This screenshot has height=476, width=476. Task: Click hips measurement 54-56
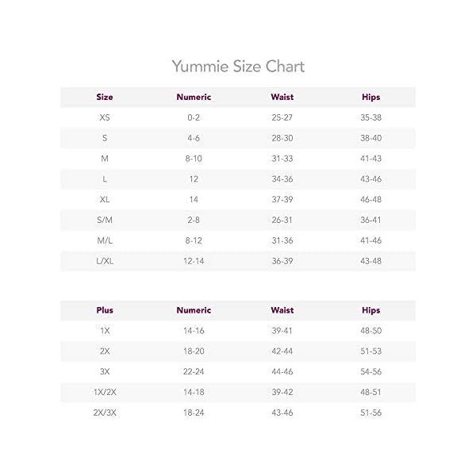371,372
